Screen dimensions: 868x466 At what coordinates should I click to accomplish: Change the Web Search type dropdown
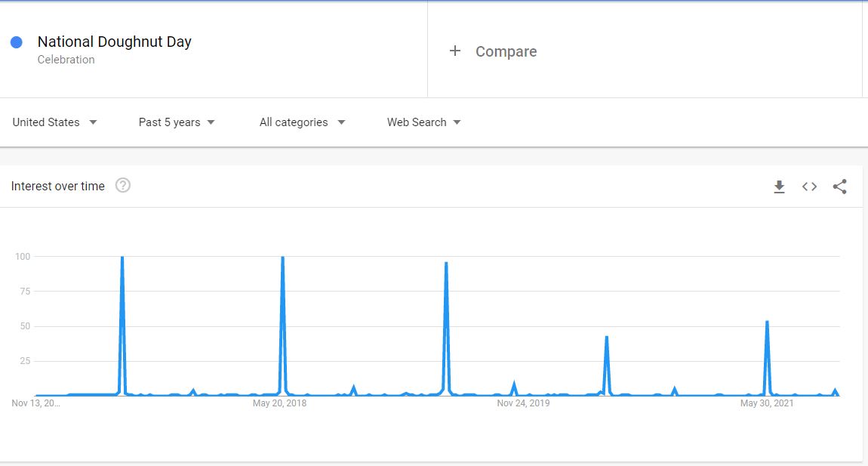coord(423,122)
